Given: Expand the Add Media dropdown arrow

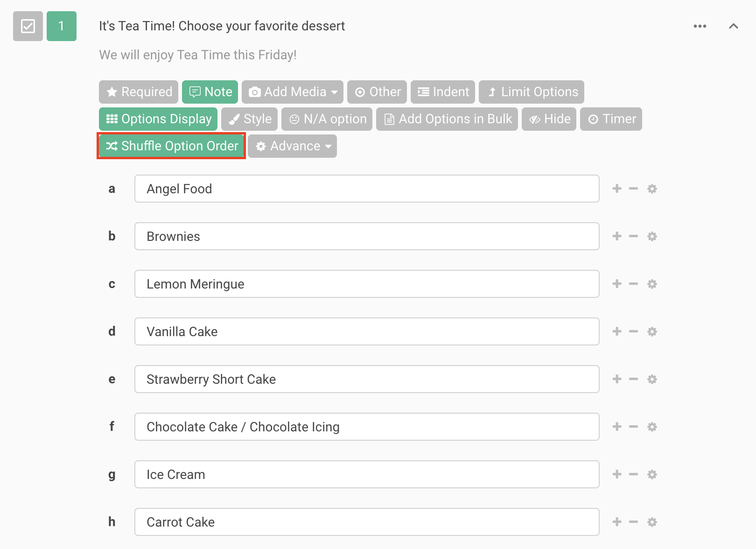Looking at the screenshot, I should [335, 92].
